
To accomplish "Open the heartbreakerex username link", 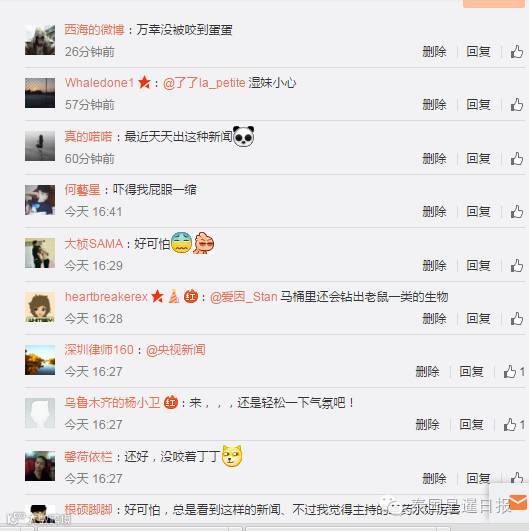I will (106, 297).
